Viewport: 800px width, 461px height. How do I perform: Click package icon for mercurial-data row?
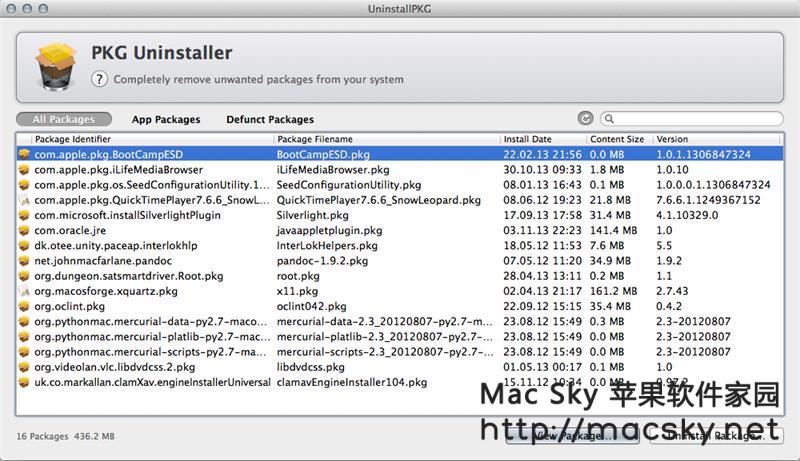tap(24, 321)
